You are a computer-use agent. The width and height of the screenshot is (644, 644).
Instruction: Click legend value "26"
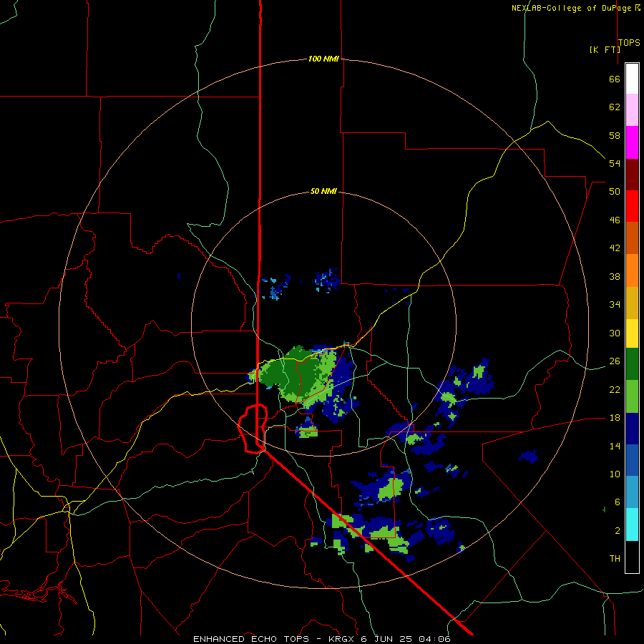coord(615,361)
